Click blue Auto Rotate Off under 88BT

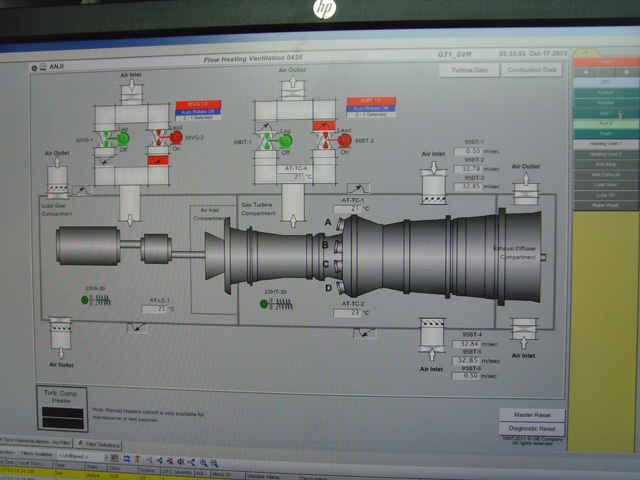pos(371,109)
